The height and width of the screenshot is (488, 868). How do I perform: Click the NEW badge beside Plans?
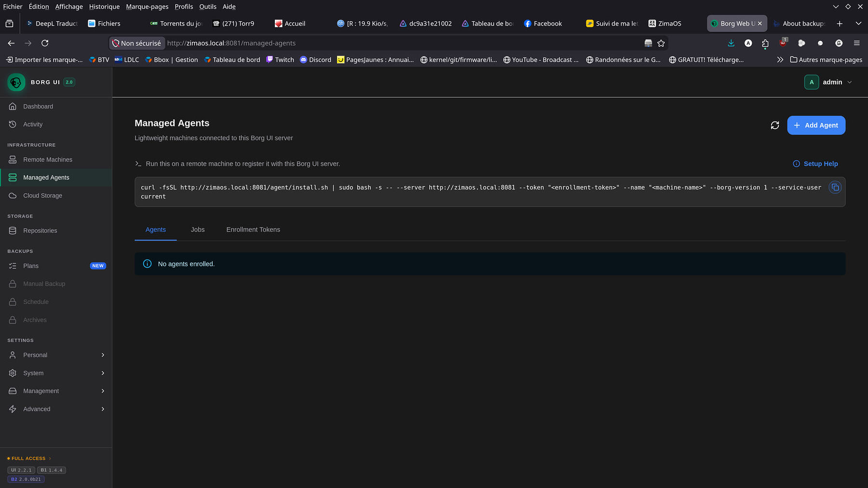click(98, 266)
